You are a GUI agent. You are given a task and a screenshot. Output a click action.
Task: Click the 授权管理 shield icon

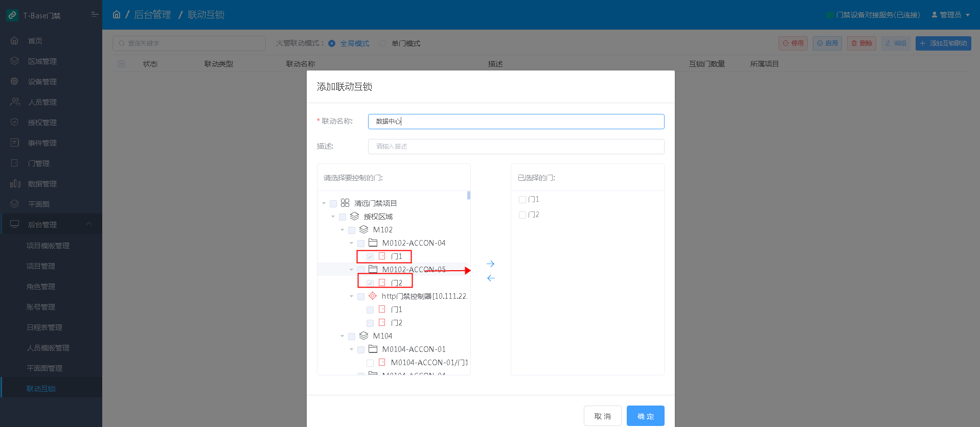point(14,122)
